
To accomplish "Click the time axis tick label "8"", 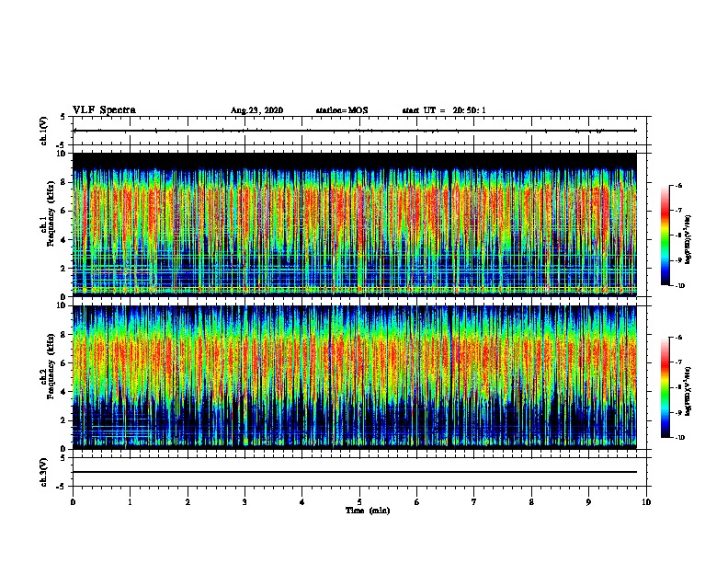I will tap(531, 502).
